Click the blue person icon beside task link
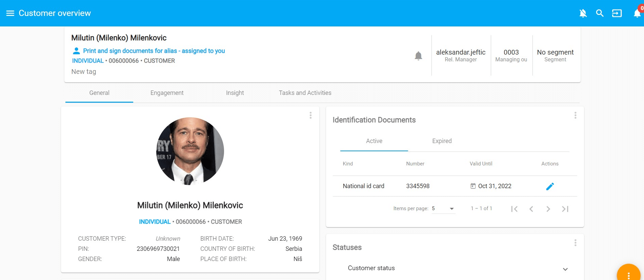 pos(77,51)
